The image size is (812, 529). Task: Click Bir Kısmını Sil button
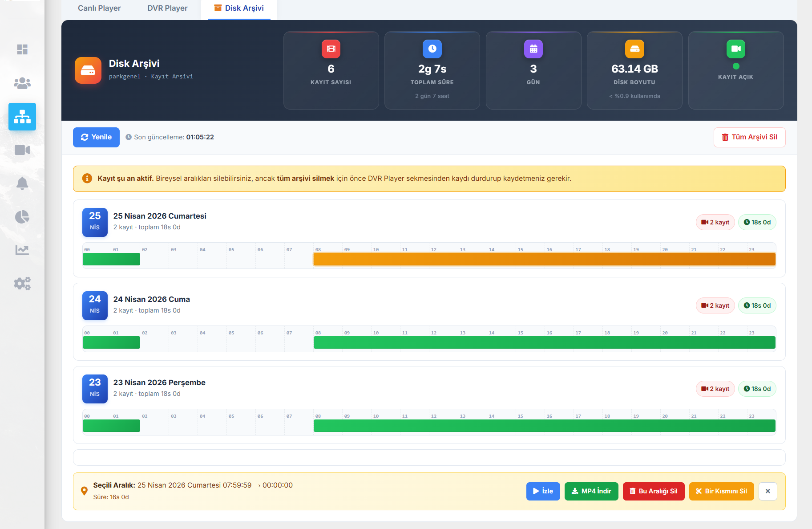[x=721, y=491]
